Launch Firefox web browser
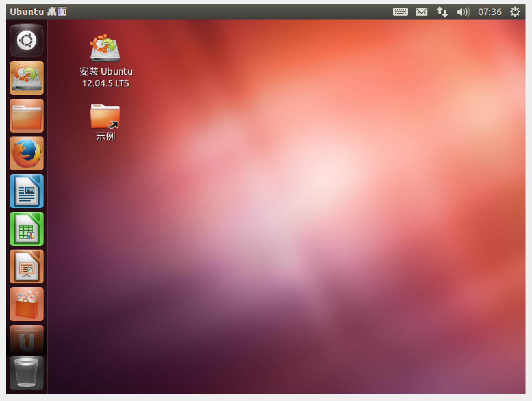532x401 pixels. pyautogui.click(x=27, y=153)
